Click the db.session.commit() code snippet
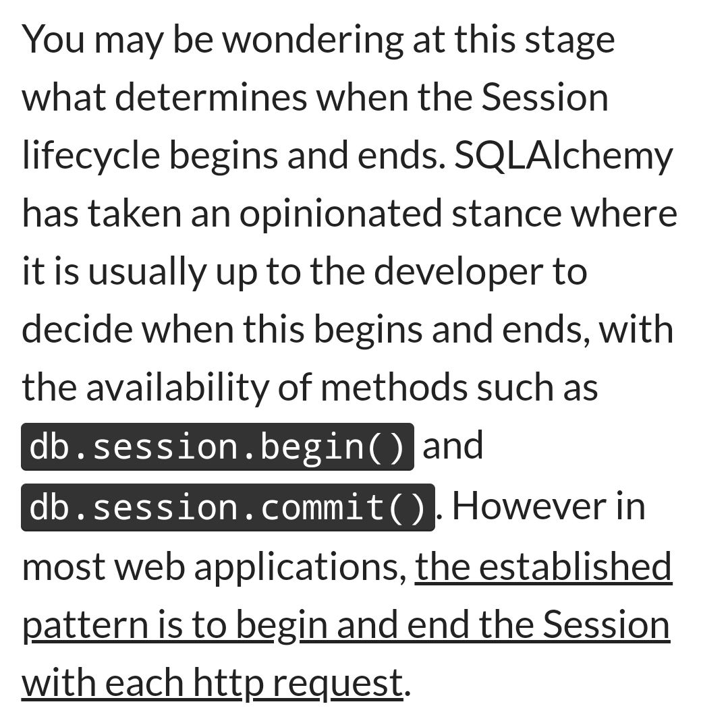The width and height of the screenshot is (728, 727). pyautogui.click(x=228, y=507)
